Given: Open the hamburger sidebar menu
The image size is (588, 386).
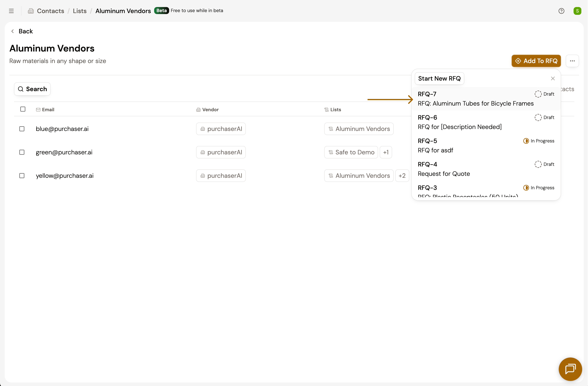Looking at the screenshot, I should [11, 11].
